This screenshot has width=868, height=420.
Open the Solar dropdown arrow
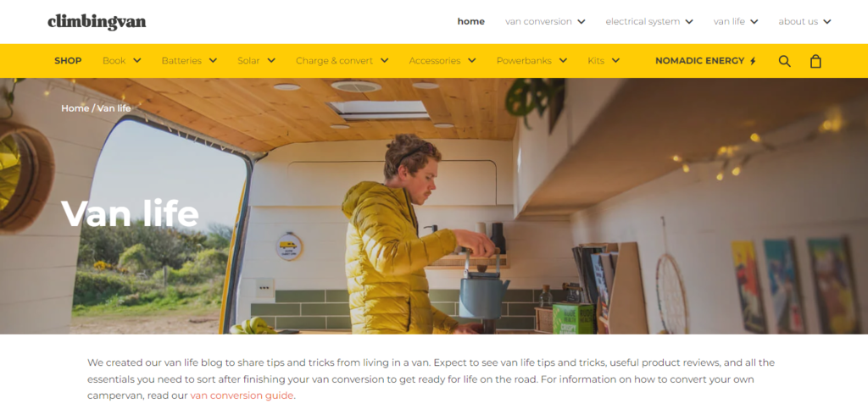tap(271, 61)
